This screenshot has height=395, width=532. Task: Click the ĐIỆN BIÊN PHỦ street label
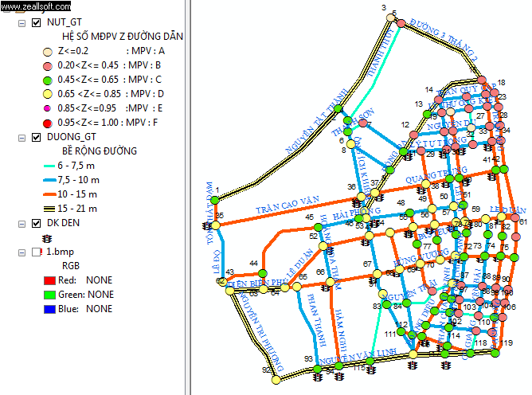259,284
